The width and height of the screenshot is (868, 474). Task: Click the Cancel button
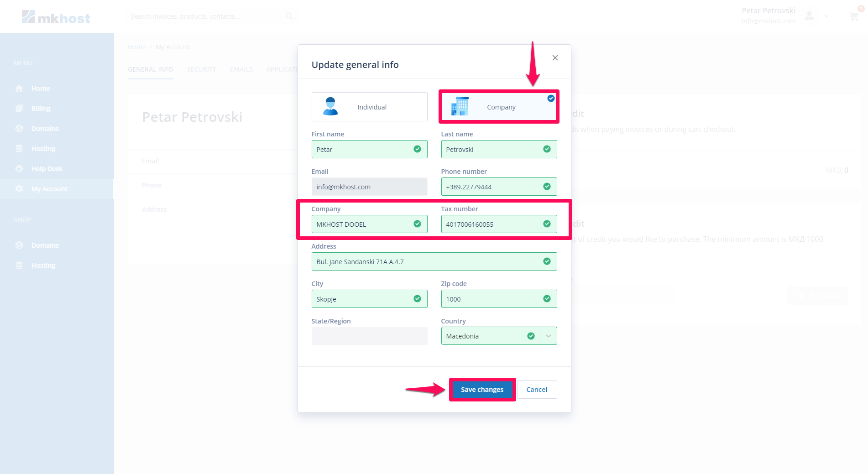(536, 390)
